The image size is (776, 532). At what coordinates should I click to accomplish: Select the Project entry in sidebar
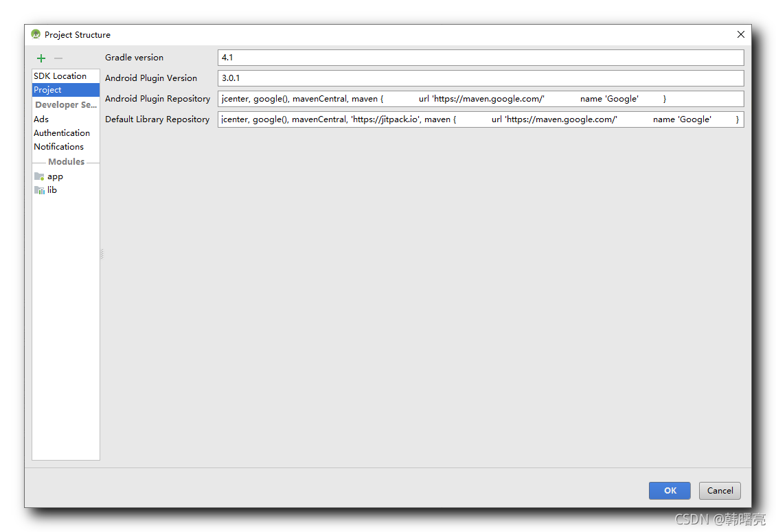(66, 89)
